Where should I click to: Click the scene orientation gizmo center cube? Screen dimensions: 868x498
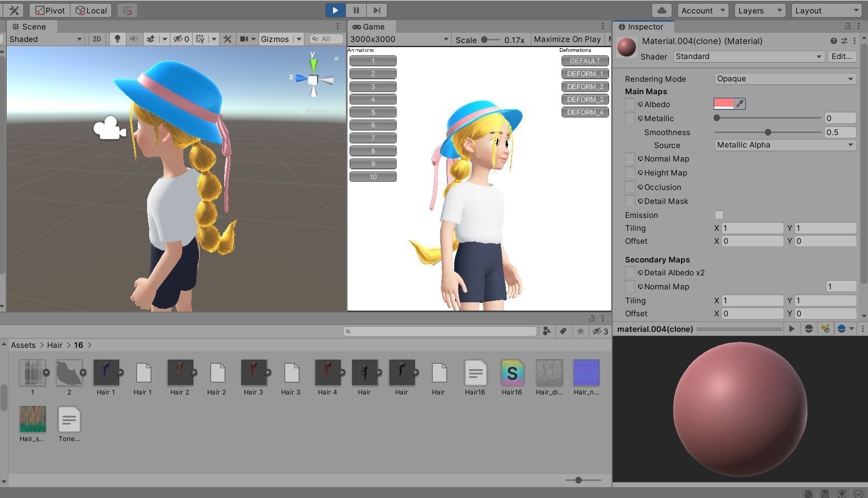coord(313,80)
